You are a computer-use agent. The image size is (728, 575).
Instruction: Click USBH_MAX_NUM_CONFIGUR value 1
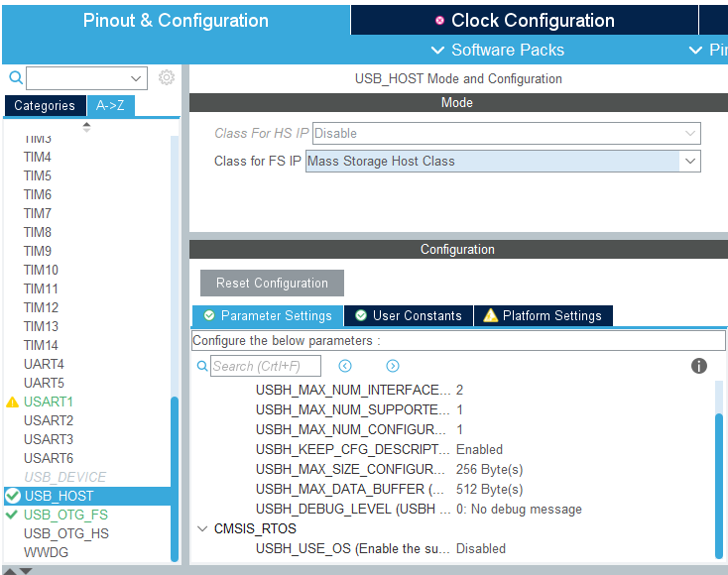(x=459, y=429)
